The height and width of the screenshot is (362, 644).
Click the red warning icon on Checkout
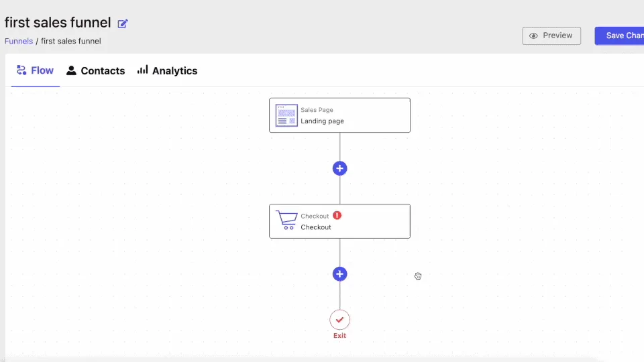pos(337,215)
